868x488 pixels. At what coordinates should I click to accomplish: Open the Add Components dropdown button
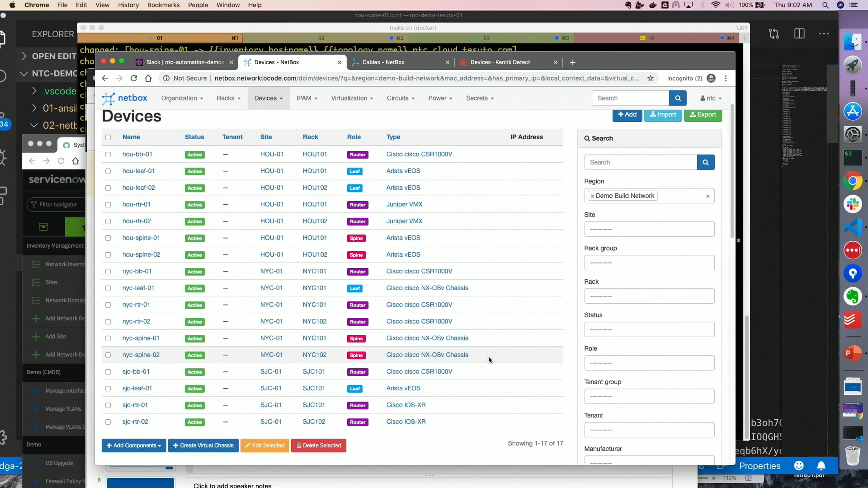tap(134, 445)
